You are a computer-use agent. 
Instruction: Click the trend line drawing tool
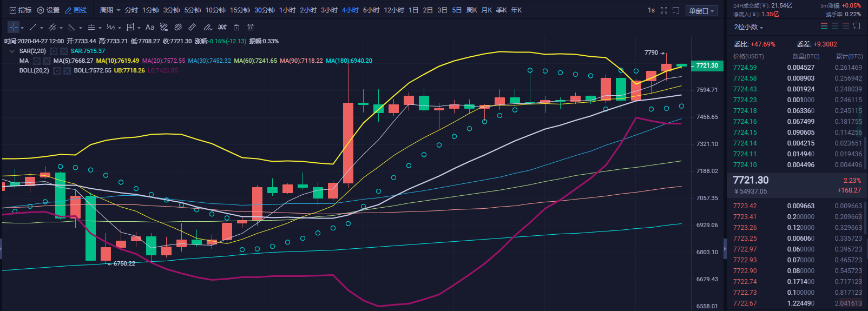point(33,27)
